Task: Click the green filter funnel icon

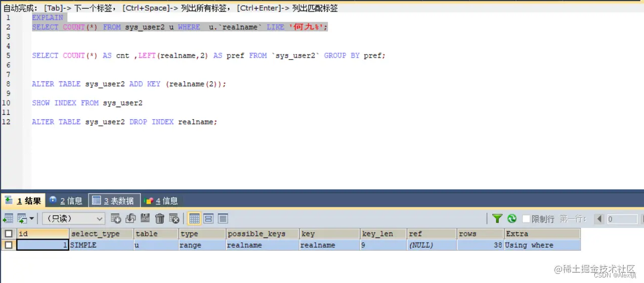Action: click(x=497, y=218)
